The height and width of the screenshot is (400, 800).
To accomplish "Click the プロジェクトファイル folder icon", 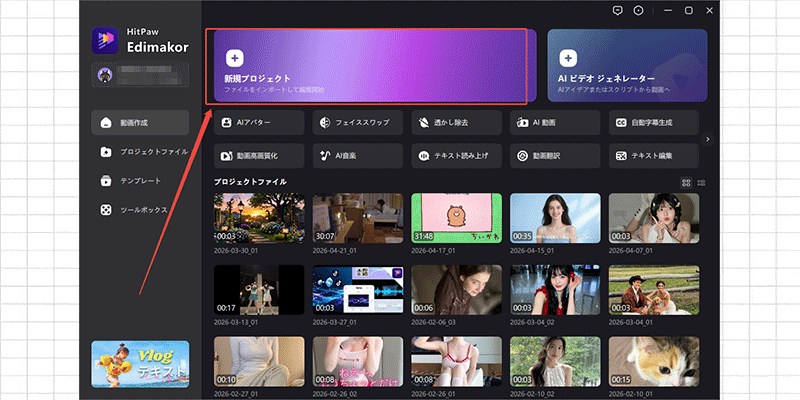I will pyautogui.click(x=106, y=152).
